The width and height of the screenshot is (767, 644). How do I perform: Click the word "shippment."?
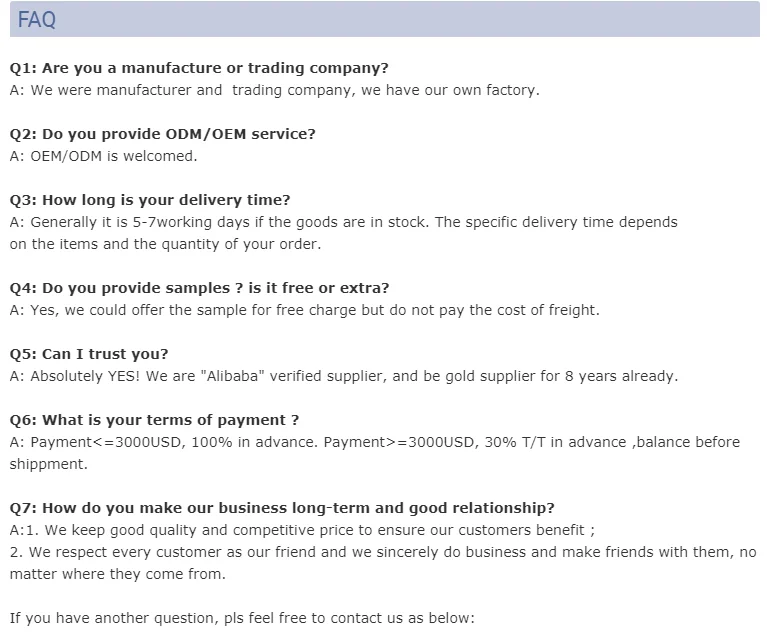[48, 464]
